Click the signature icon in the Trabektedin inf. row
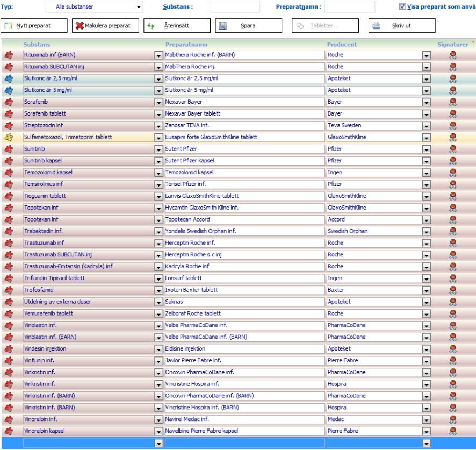This screenshot has height=450, width=476. pyautogui.click(x=453, y=231)
